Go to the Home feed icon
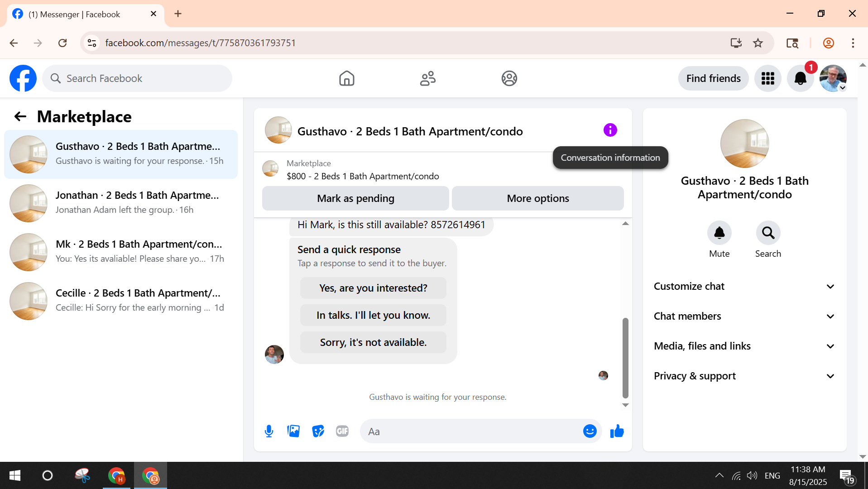 tap(347, 78)
